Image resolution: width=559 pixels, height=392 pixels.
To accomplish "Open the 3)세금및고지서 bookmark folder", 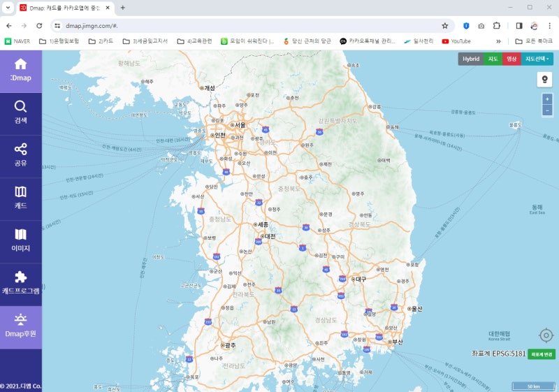I will click(145, 41).
